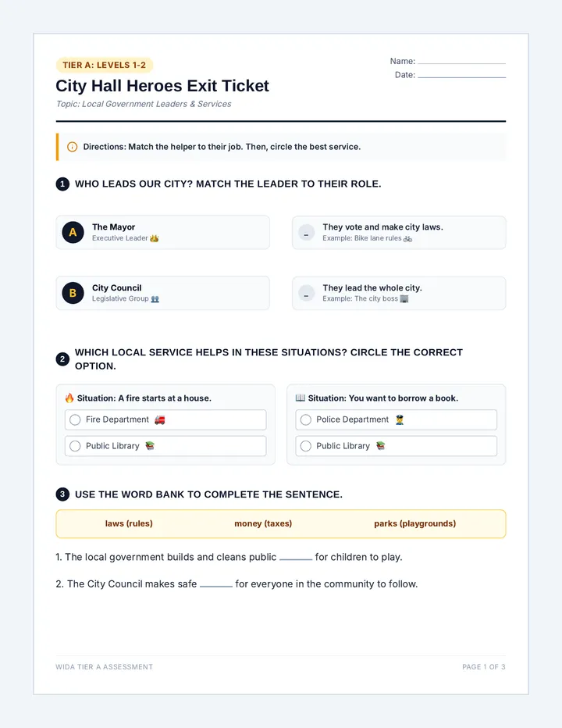Select Police Department radio option
Screen dimensions: 562x728
click(306, 419)
